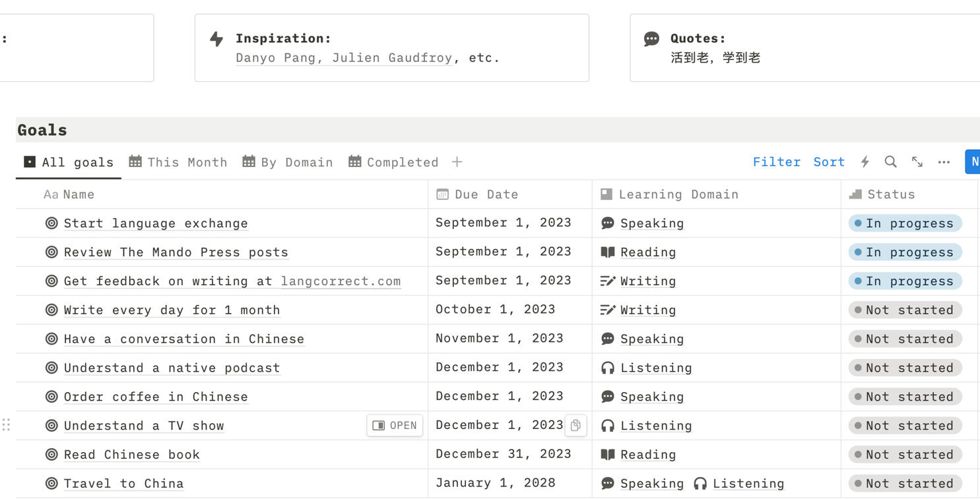The width and height of the screenshot is (980, 499).
Task: Click the Danyo Pang, Julien Gaudfroy link
Action: tap(344, 57)
